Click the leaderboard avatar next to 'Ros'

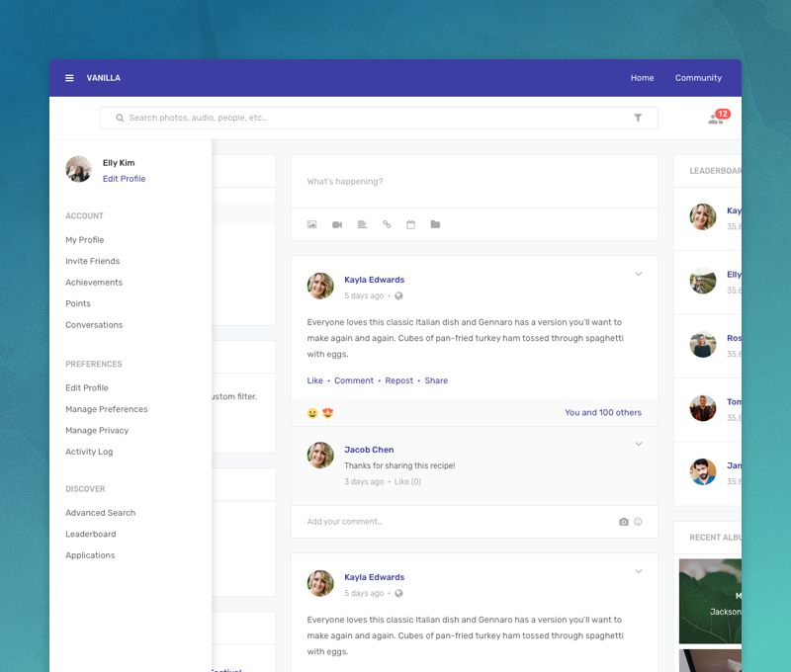coord(703,344)
